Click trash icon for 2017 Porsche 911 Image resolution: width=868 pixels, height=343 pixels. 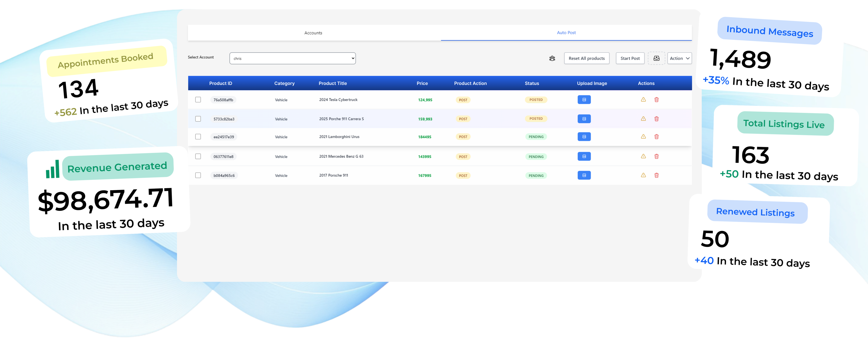[x=656, y=175]
